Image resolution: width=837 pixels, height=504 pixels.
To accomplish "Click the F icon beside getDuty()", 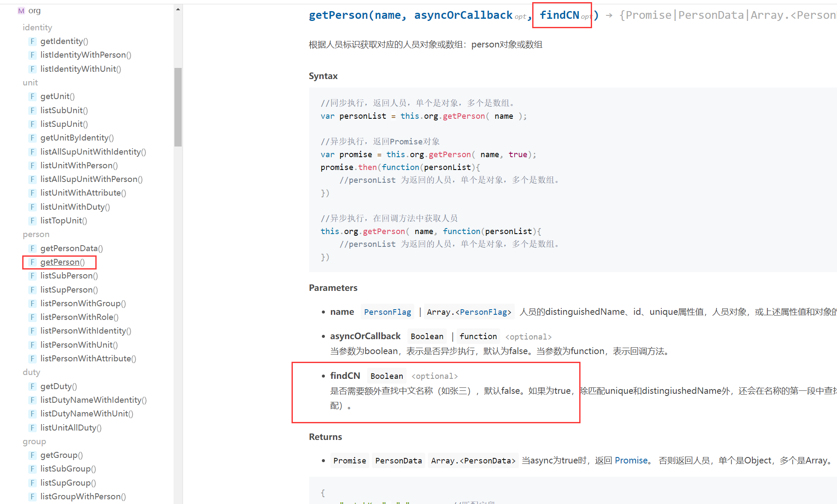I will pyautogui.click(x=32, y=387).
